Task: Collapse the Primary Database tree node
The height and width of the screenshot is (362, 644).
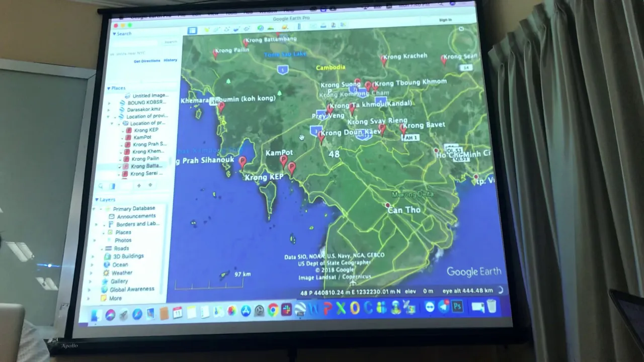Action: (x=94, y=209)
